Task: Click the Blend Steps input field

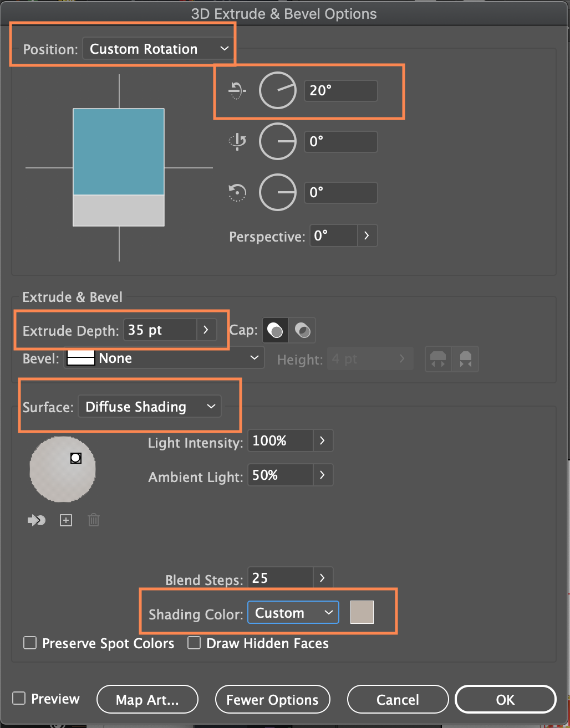Action: pyautogui.click(x=280, y=578)
